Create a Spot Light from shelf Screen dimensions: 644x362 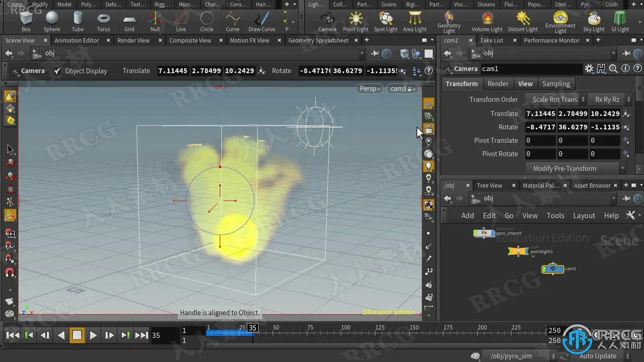386,22
